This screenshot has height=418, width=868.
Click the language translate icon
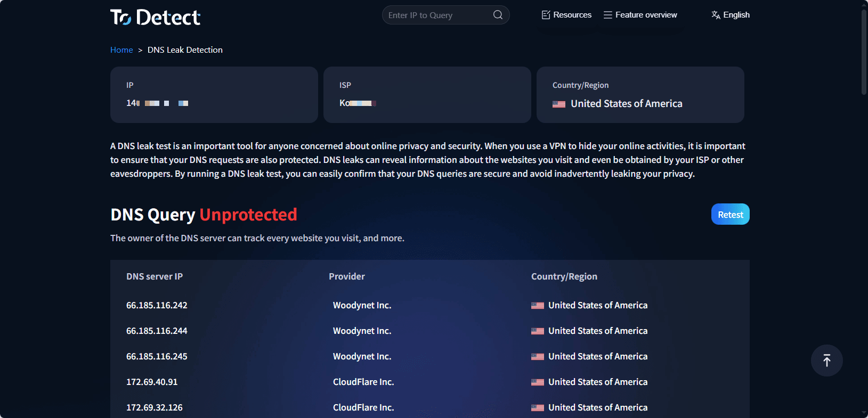[716, 15]
